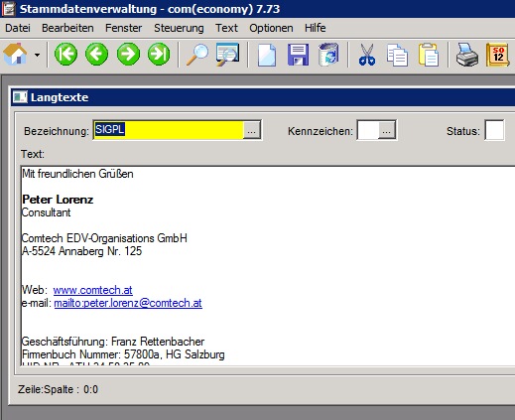The width and height of the screenshot is (515, 420).
Task: Click the Langtexte window title bar
Action: point(263,97)
